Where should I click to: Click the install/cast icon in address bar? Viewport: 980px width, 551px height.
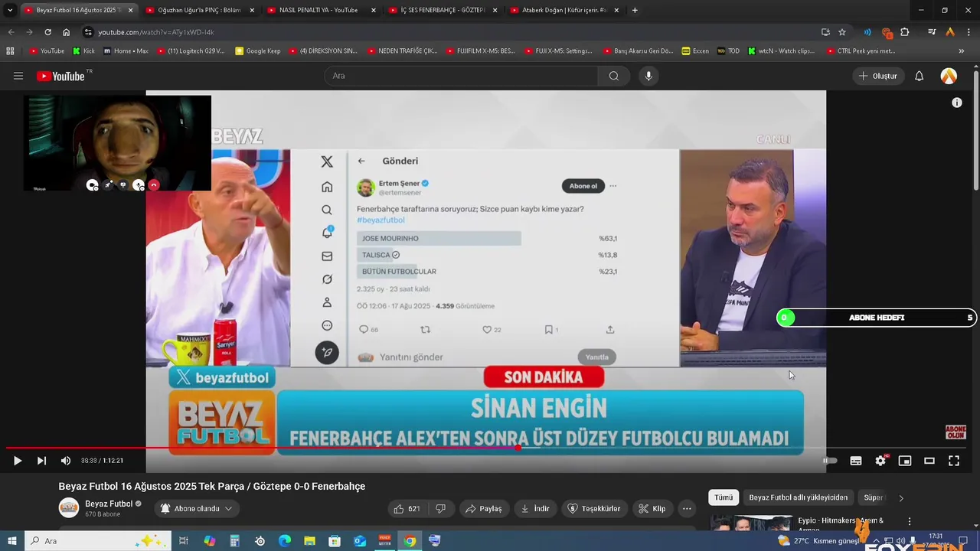click(x=825, y=32)
